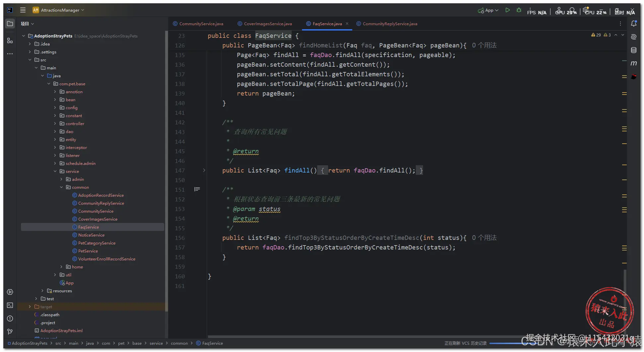The height and width of the screenshot is (352, 644).
Task: Open the Structure tool window
Action: (10, 40)
